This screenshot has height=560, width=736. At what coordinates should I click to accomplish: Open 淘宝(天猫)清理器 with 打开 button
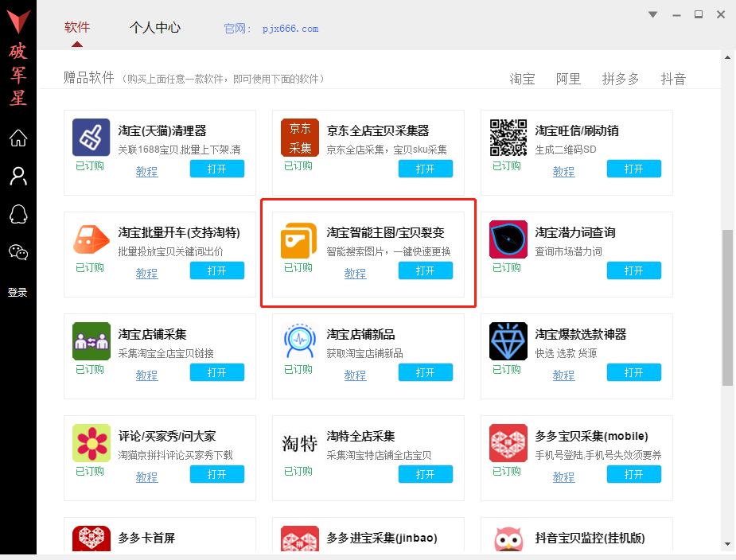[217, 169]
